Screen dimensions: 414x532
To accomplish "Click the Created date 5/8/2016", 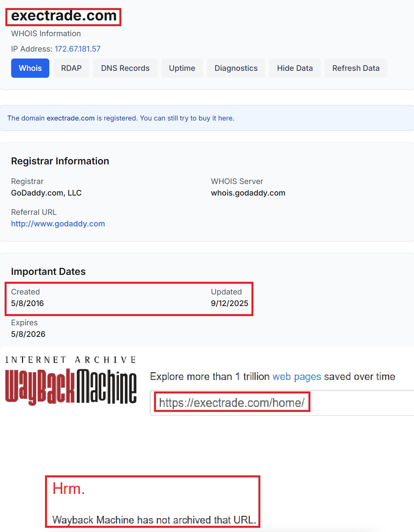I will (x=27, y=303).
